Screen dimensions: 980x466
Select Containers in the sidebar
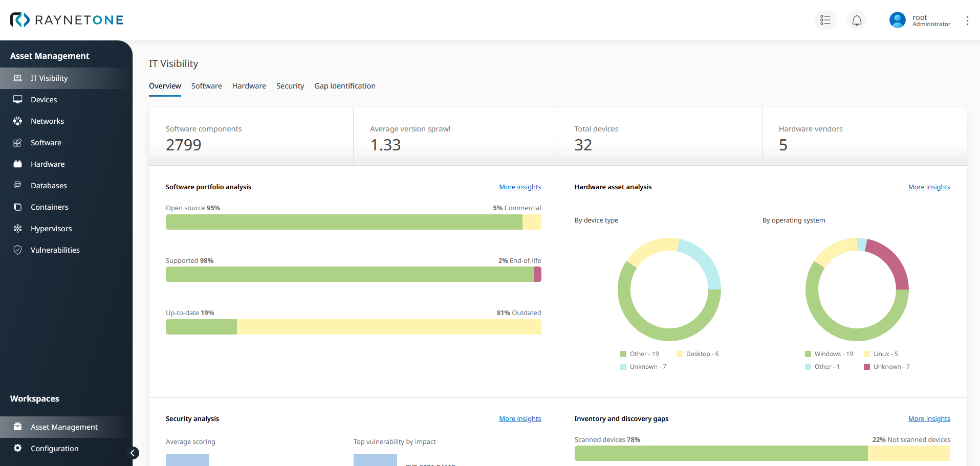pyautogui.click(x=49, y=207)
